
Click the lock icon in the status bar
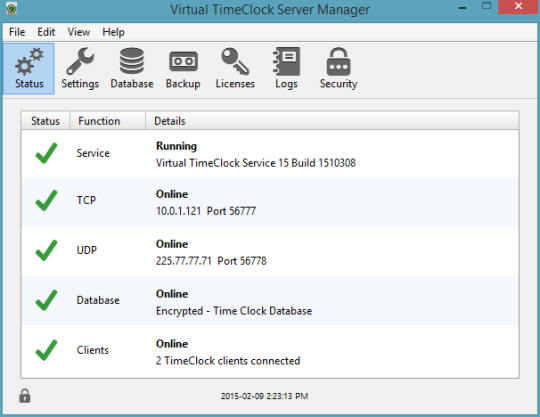(x=24, y=396)
